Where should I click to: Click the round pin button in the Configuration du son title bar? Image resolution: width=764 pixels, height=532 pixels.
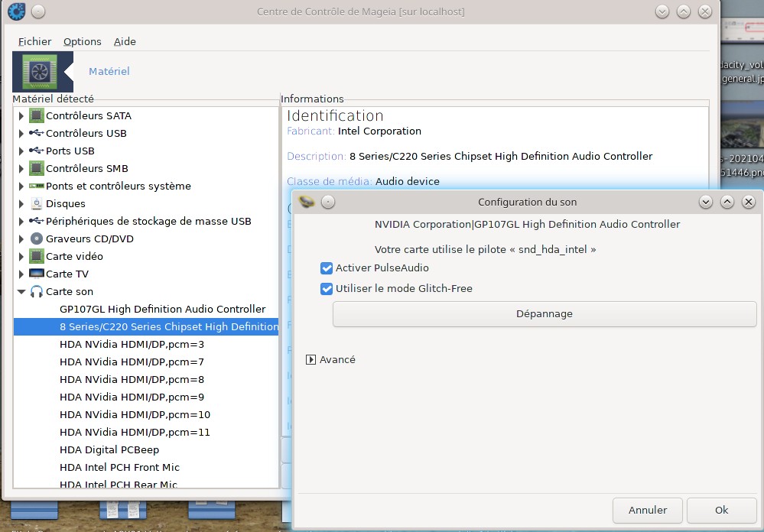[x=328, y=202]
